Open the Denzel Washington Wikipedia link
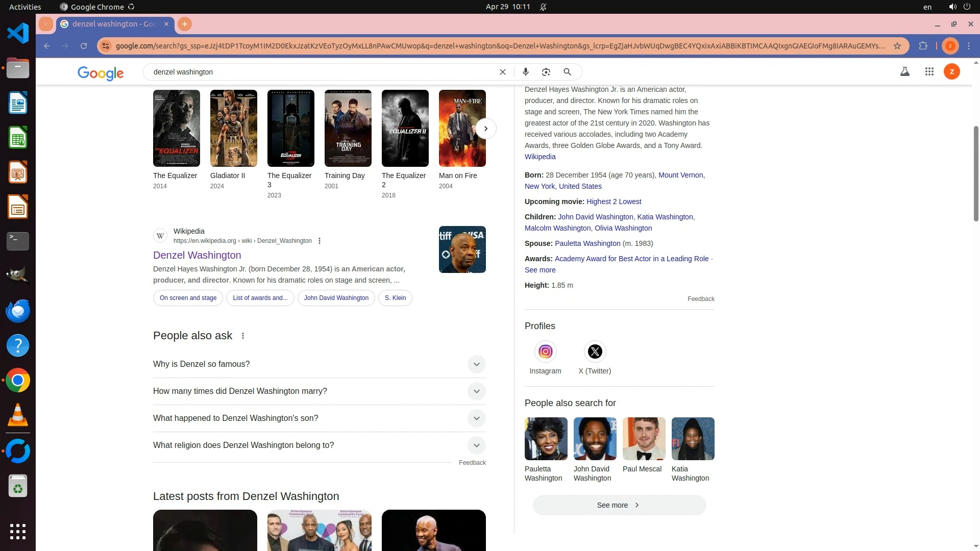This screenshot has height=551, width=980. [x=197, y=255]
